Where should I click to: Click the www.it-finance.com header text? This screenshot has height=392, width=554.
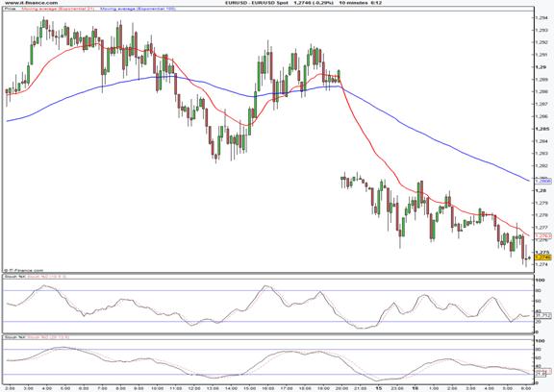click(x=32, y=3)
